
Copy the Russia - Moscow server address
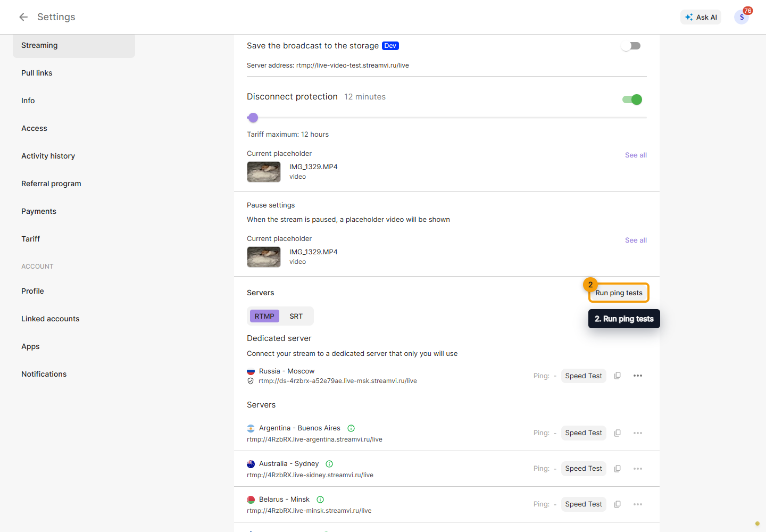[x=618, y=376]
